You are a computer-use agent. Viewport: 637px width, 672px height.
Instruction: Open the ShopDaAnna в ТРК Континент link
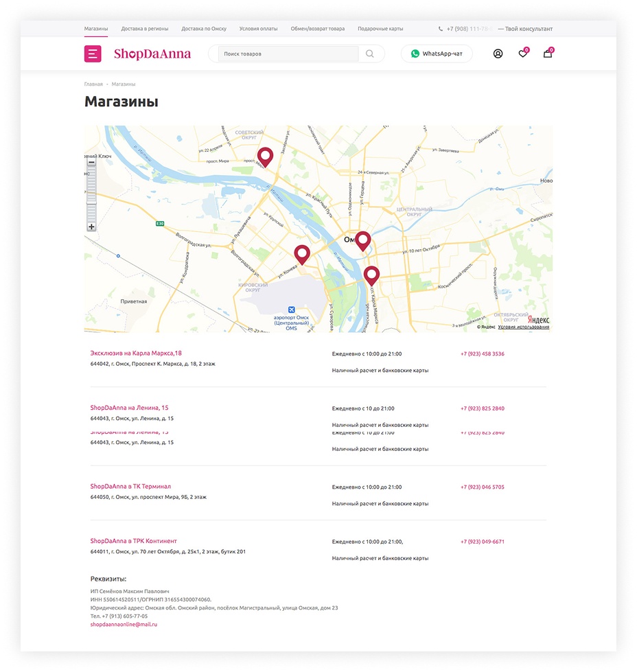pyautogui.click(x=133, y=541)
